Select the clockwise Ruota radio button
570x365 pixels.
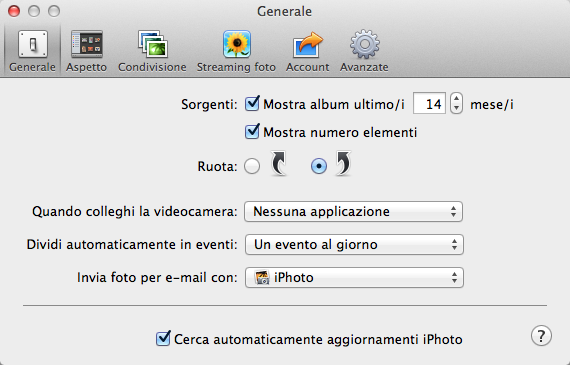point(319,166)
